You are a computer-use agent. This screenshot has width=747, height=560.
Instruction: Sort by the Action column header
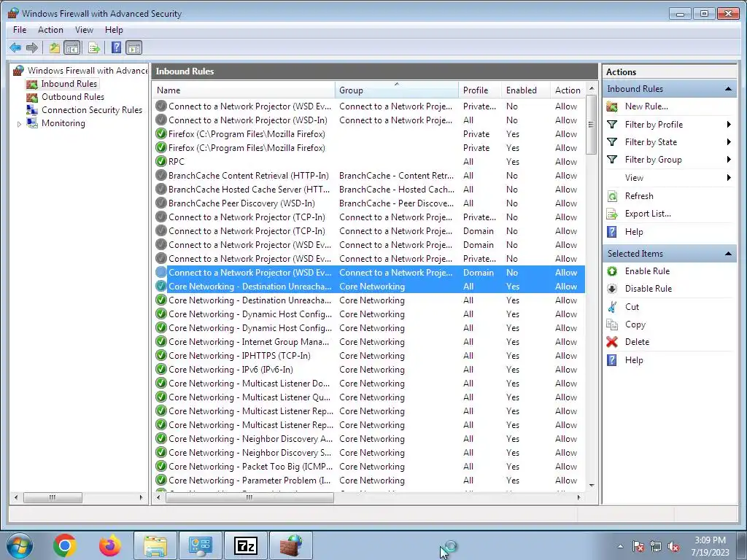(x=568, y=90)
